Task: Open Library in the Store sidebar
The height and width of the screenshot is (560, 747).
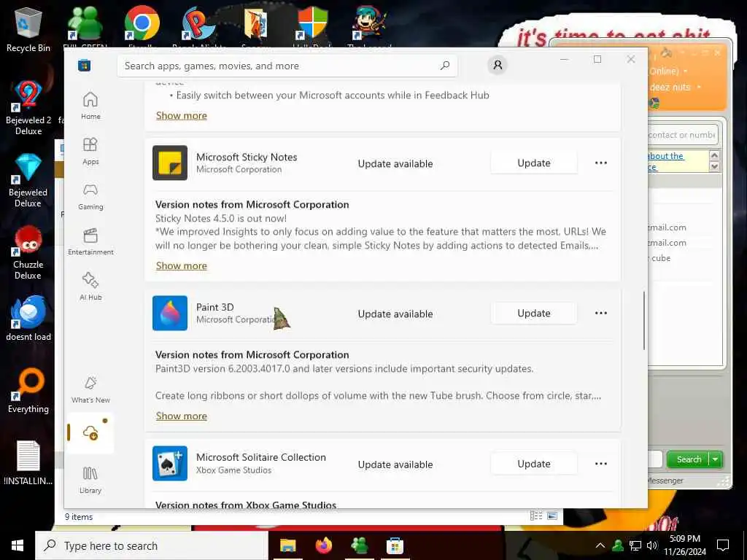Action: (90, 480)
